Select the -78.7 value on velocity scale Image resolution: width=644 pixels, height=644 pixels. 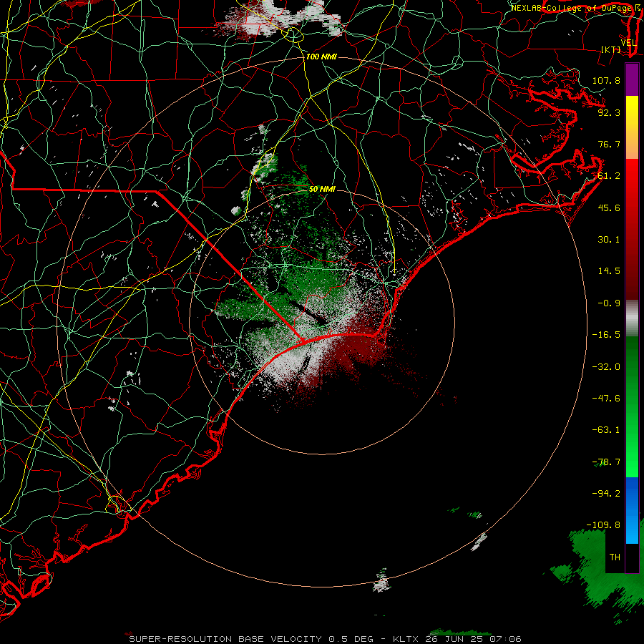[x=606, y=462]
